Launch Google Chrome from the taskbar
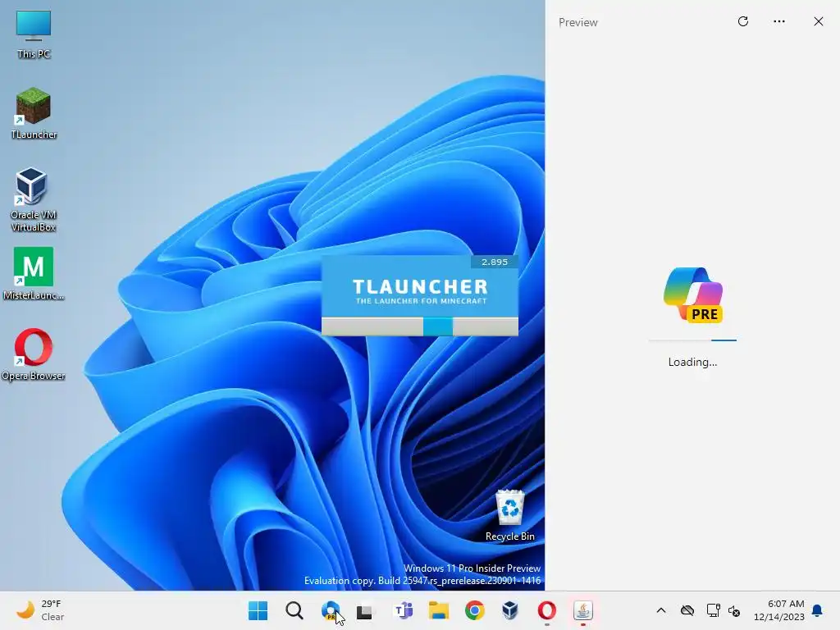Screen dimensions: 840x630 [475, 610]
